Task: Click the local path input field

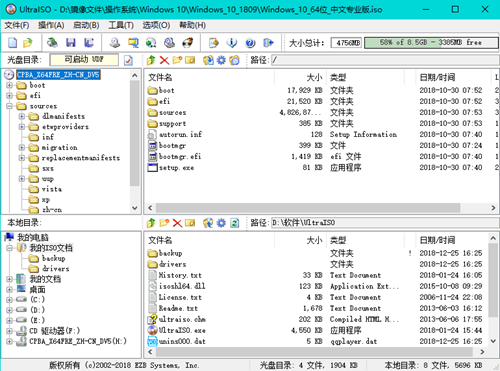Action: tap(384, 223)
